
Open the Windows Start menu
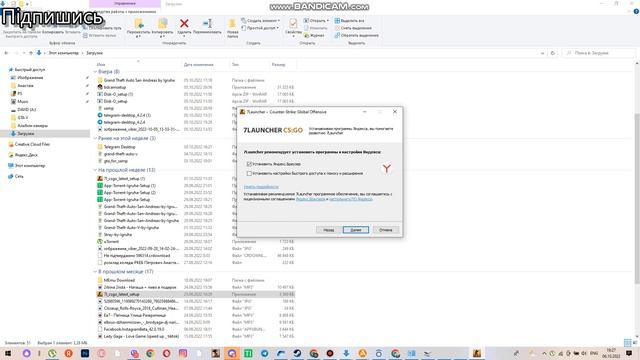(8, 353)
